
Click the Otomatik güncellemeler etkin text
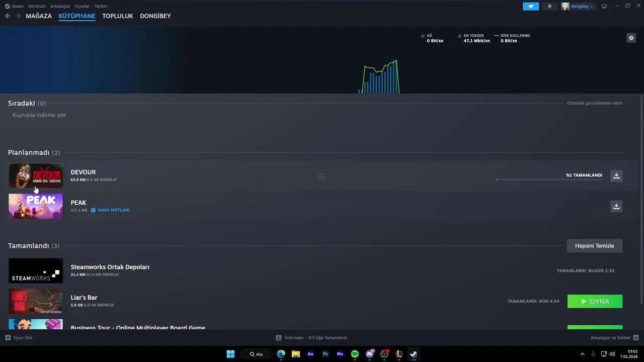click(x=595, y=103)
